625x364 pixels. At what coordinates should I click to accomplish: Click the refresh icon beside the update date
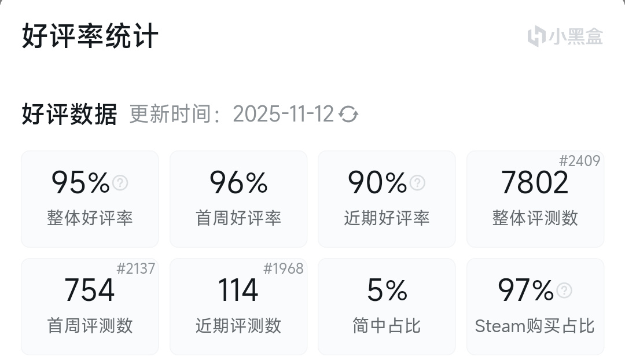pos(348,115)
